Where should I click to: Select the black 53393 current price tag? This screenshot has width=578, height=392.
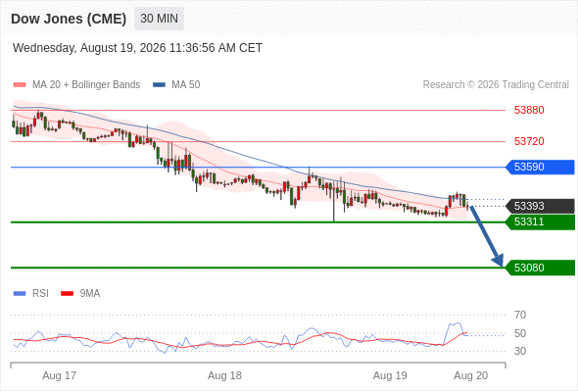tap(540, 206)
